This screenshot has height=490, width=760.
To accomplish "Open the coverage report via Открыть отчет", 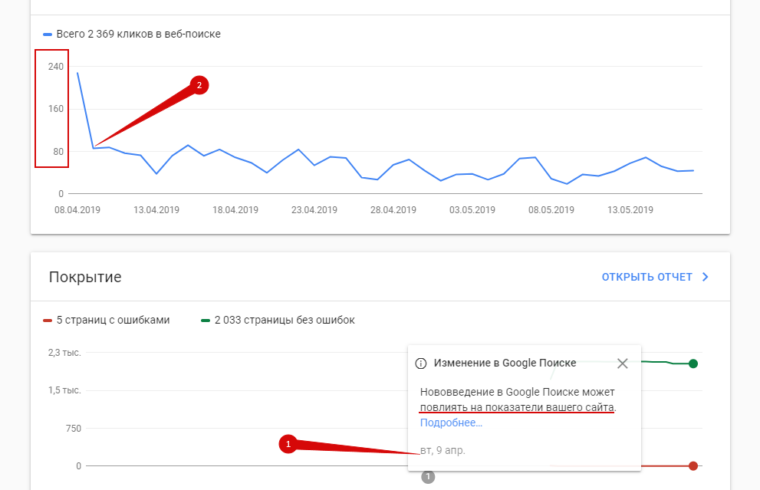I will 646,277.
